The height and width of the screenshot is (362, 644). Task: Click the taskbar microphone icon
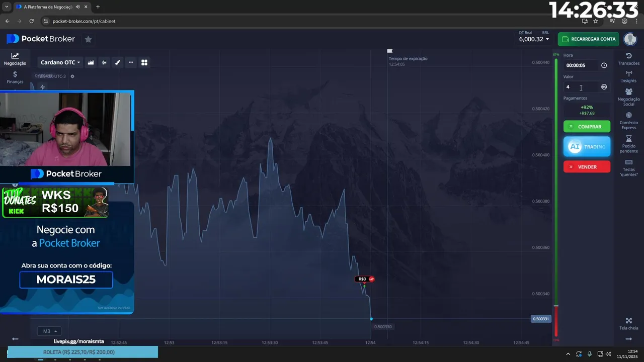pos(589,354)
